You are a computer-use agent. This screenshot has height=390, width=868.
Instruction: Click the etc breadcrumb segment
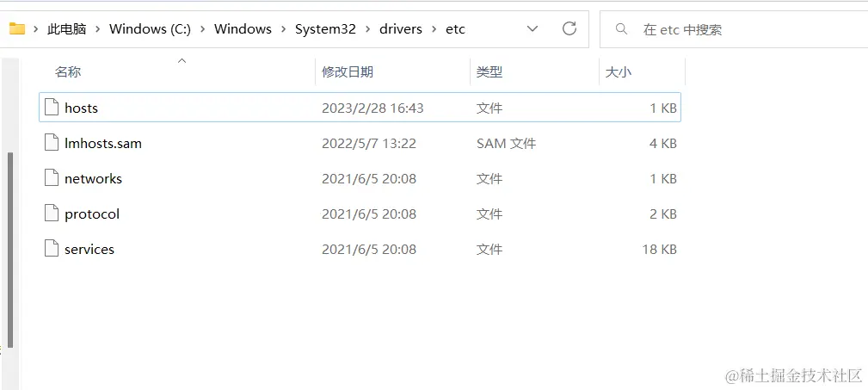pos(455,29)
